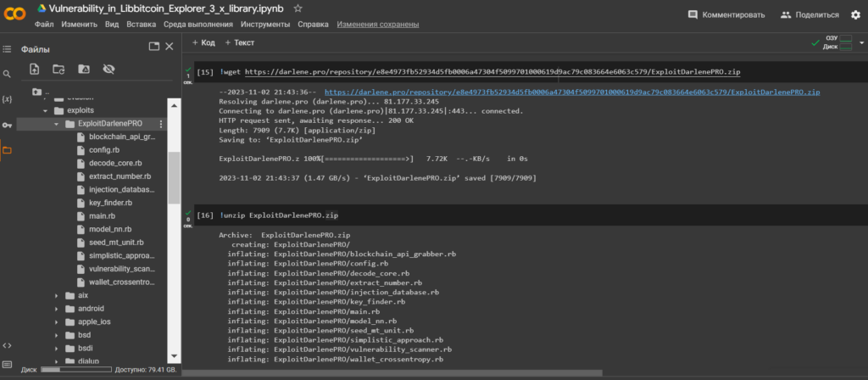Open code snippets sidebar icon
The image size is (868, 380).
click(x=7, y=345)
